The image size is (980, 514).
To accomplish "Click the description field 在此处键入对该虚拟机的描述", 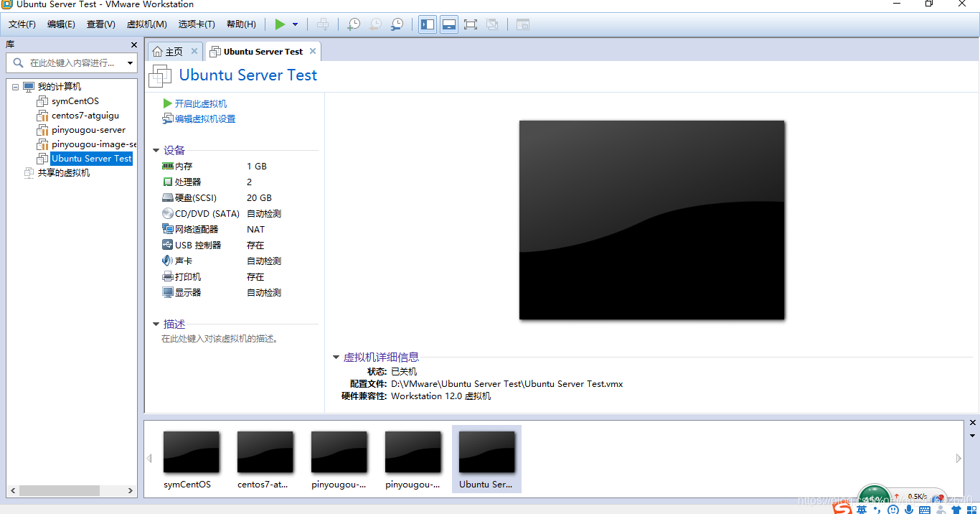I will 220,339.
